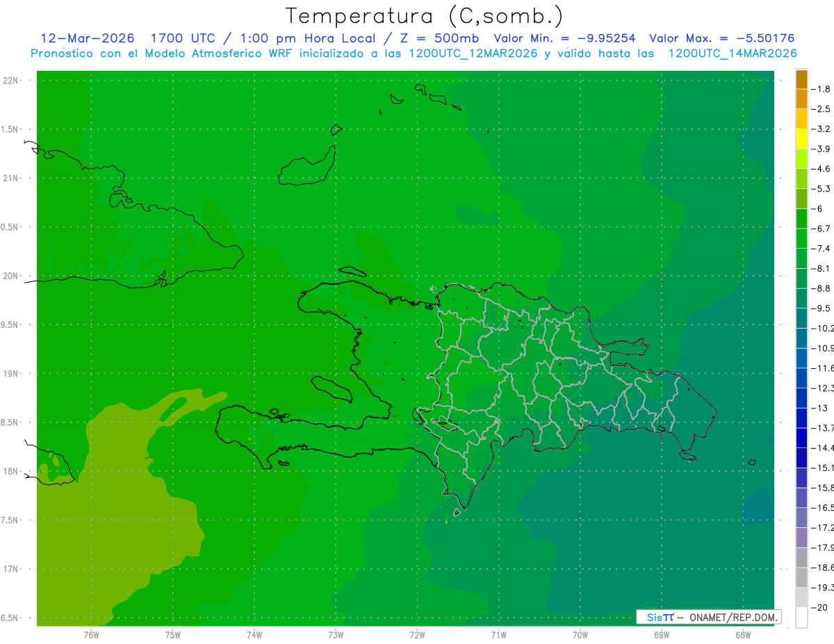The height and width of the screenshot is (644, 834).
Task: Click the "71W" longitude label
Action: pyautogui.click(x=498, y=634)
